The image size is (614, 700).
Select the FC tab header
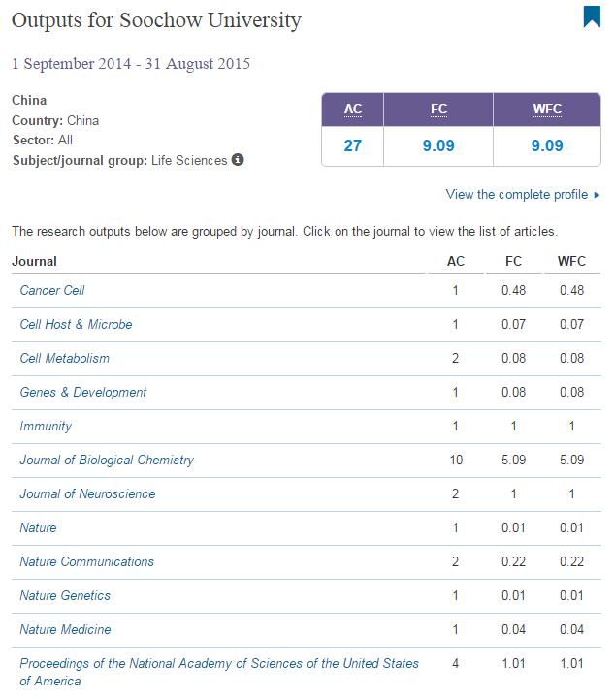(x=438, y=110)
